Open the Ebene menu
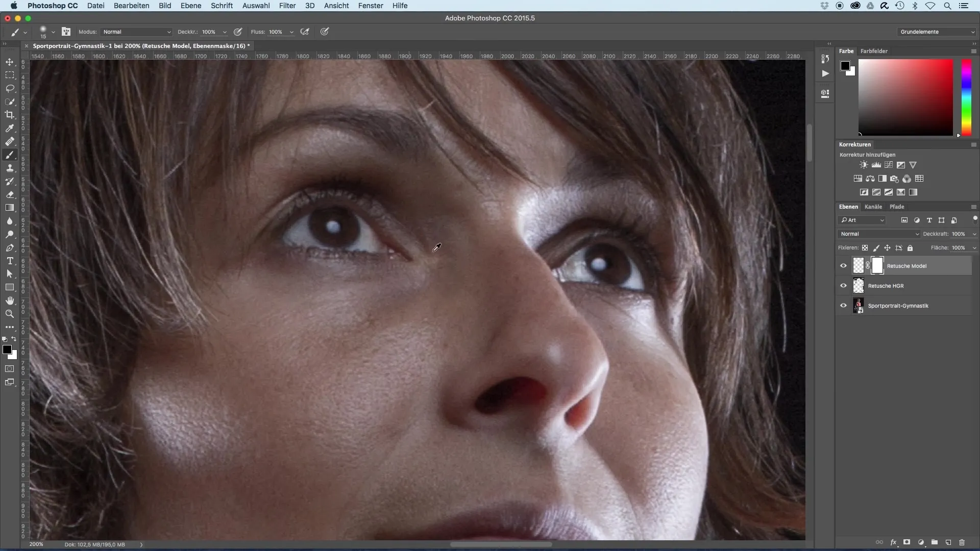The image size is (980, 551). [x=191, y=6]
